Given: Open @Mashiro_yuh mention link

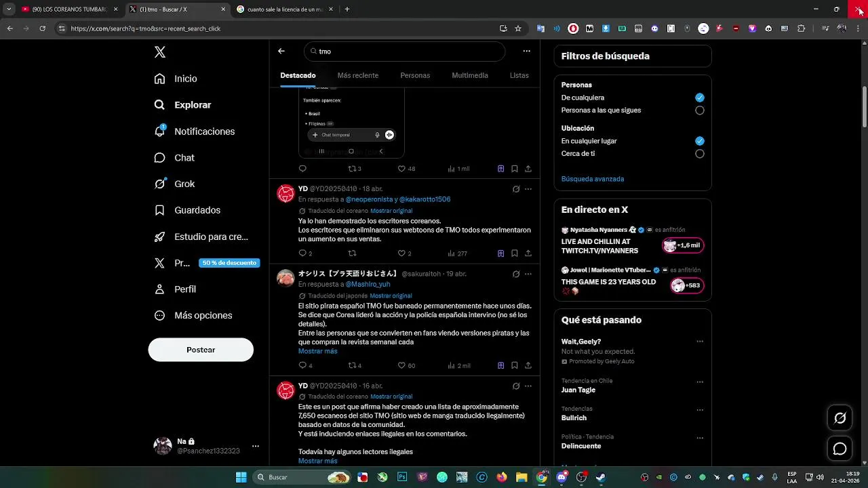Looking at the screenshot, I should pyautogui.click(x=368, y=284).
